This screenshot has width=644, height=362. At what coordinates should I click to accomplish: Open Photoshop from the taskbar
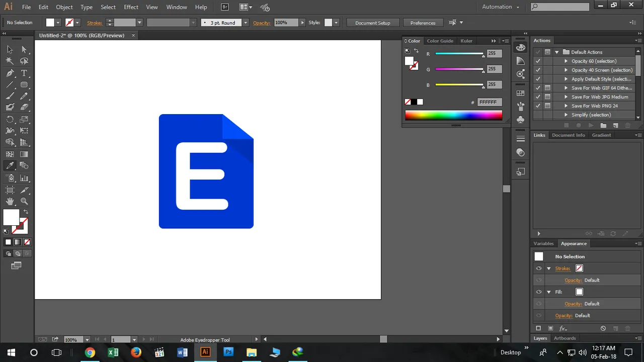tap(228, 352)
